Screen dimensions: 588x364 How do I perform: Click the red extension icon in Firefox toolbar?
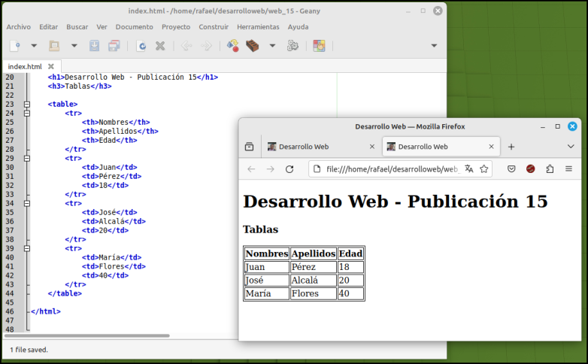click(531, 169)
